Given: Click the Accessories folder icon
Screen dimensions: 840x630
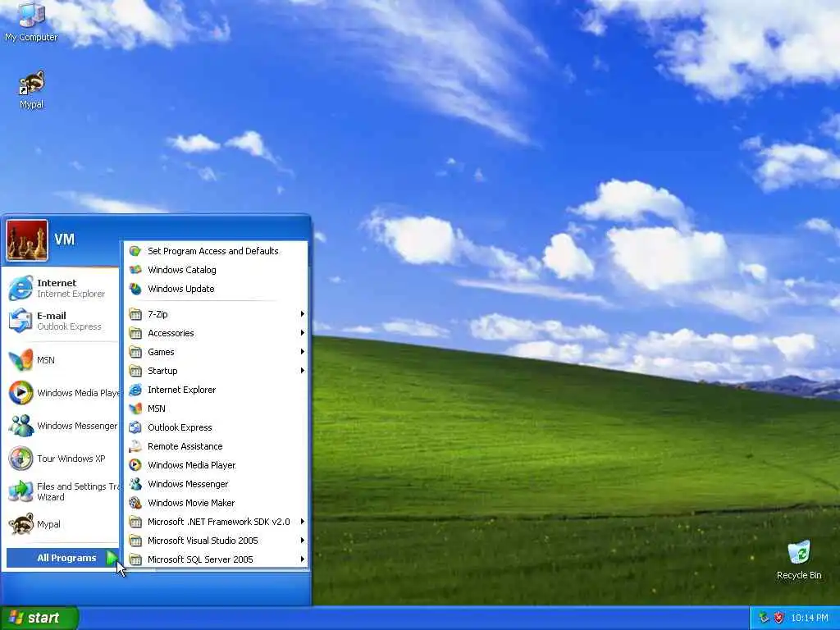Looking at the screenshot, I should tap(135, 333).
